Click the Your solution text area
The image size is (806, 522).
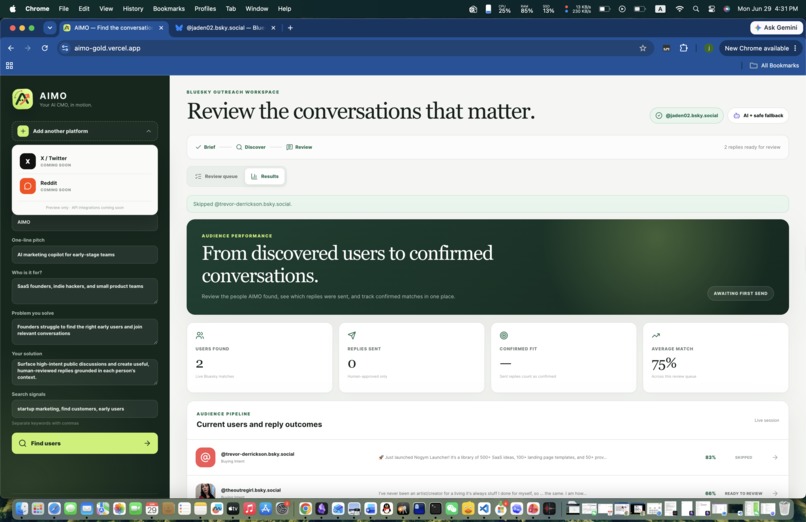pyautogui.click(x=85, y=371)
